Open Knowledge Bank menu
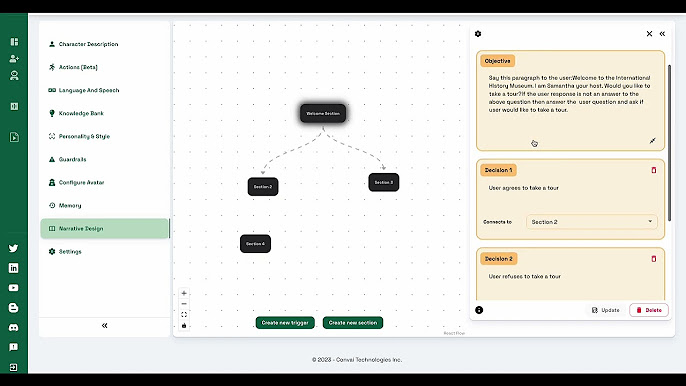Viewport: 686px width, 386px height. point(105,113)
